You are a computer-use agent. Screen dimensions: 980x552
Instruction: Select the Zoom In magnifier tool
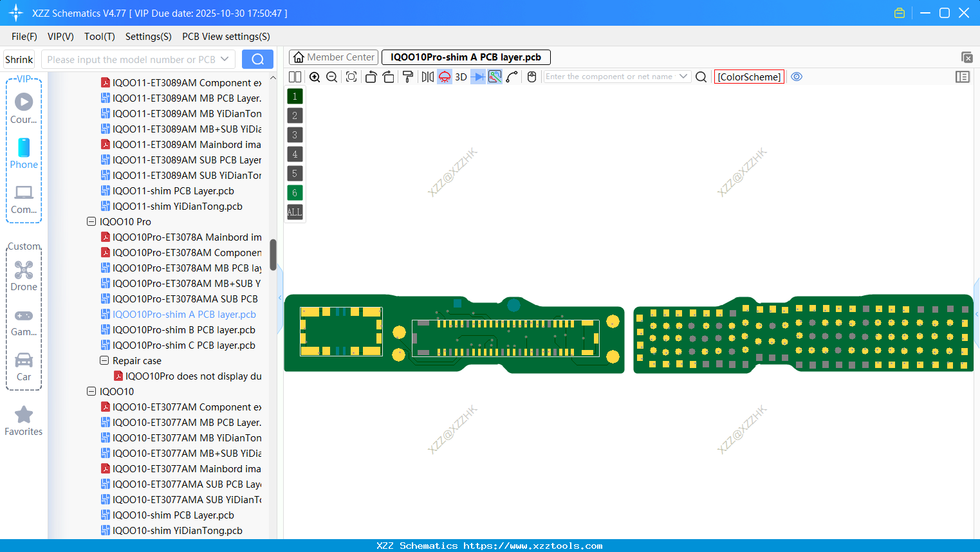pyautogui.click(x=315, y=77)
